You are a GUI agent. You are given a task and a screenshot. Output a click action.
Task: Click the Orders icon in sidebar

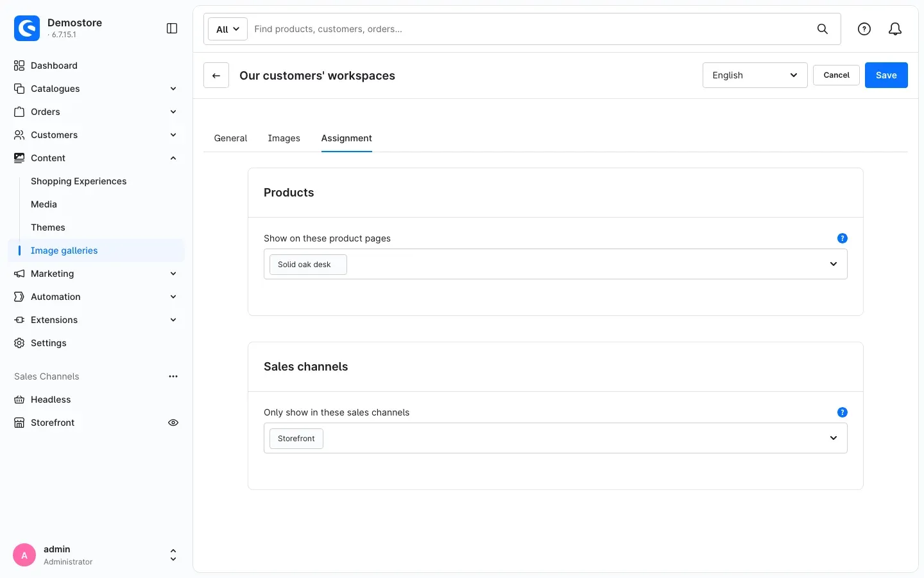(x=19, y=112)
